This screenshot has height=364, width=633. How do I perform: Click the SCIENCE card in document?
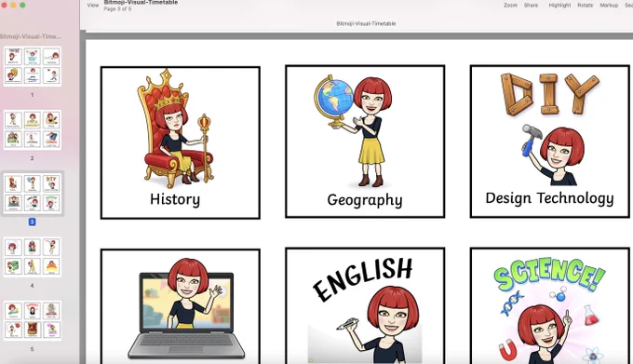[550, 306]
